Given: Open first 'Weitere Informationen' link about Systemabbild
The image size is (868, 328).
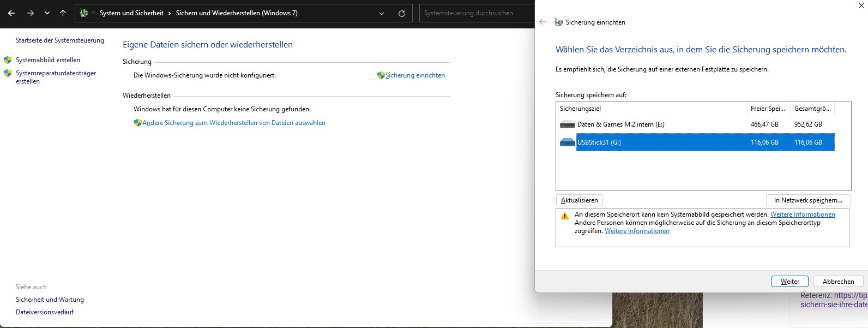Looking at the screenshot, I should point(803,214).
